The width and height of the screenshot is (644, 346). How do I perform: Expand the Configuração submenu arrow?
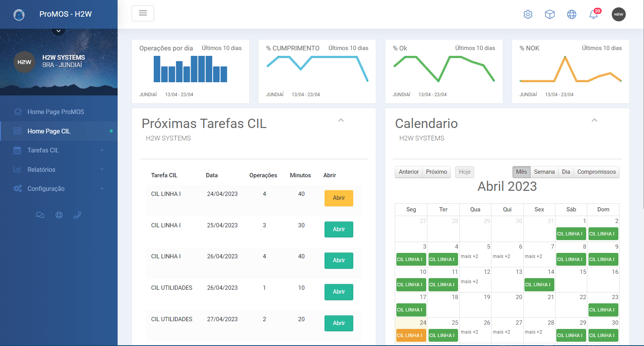(x=102, y=189)
